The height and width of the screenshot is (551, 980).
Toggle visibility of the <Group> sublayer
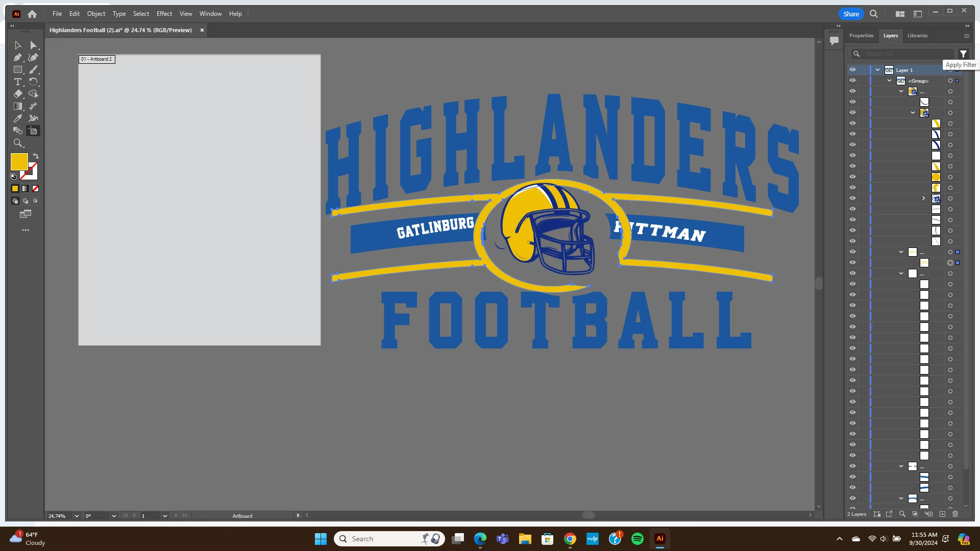pyautogui.click(x=852, y=81)
